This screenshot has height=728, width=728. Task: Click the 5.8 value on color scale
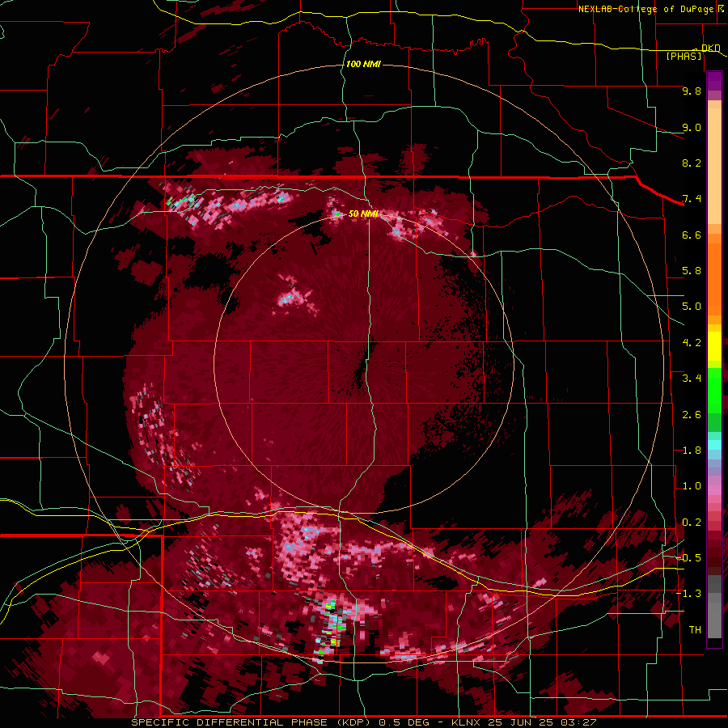[692, 271]
